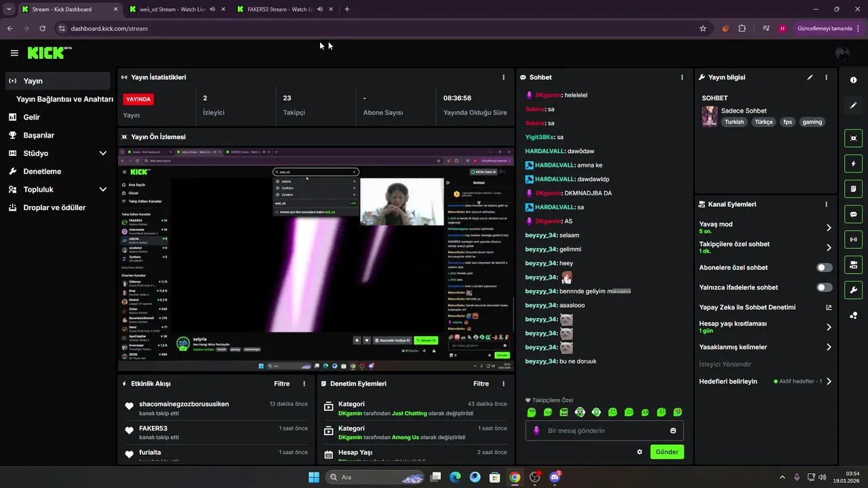
Task: Expand the Topluluk menu chevron
Action: tap(103, 190)
